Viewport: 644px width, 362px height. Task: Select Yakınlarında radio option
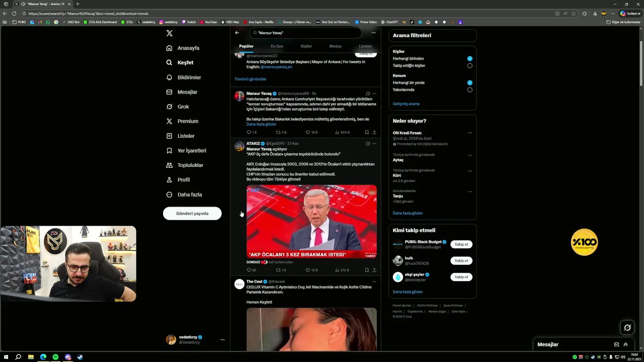[x=469, y=89]
